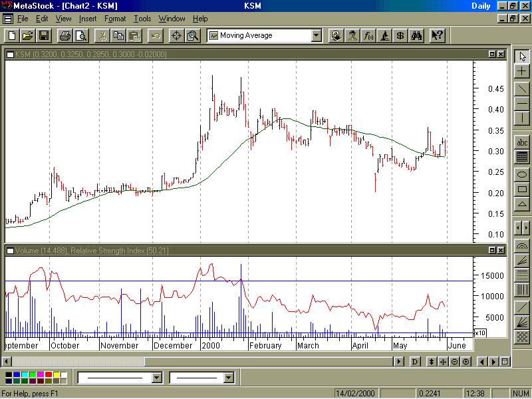Save the chart using the floppy disk icon
The image size is (532, 399).
click(44, 35)
